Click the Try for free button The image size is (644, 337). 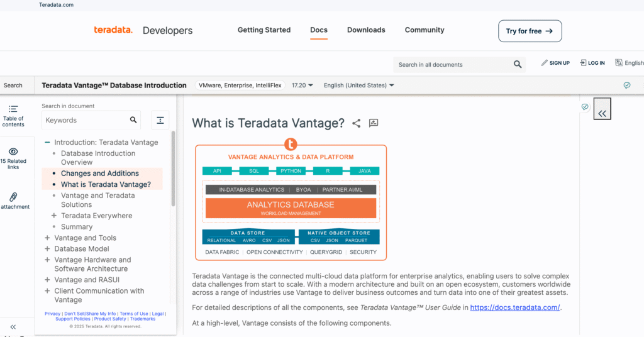pos(530,31)
